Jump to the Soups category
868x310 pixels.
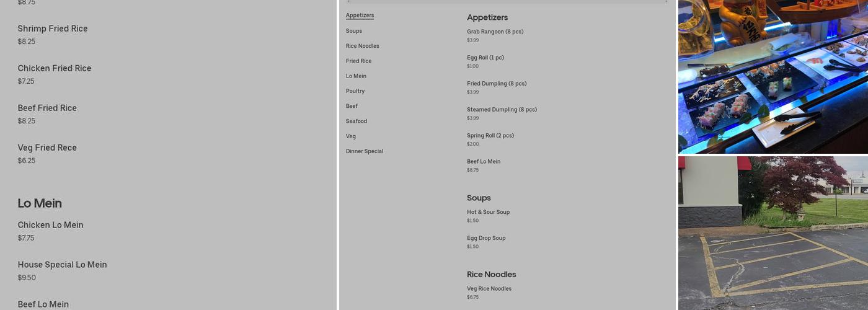(354, 31)
